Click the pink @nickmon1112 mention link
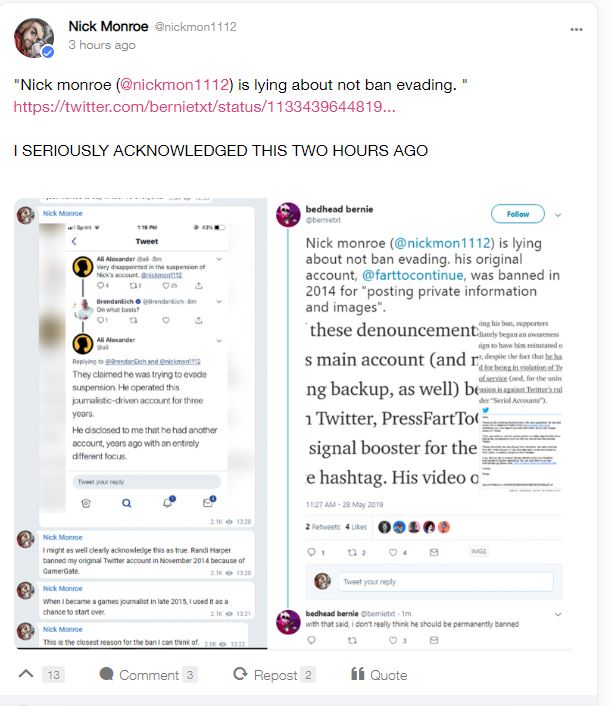Viewport: 612px width, 706px height. click(174, 85)
